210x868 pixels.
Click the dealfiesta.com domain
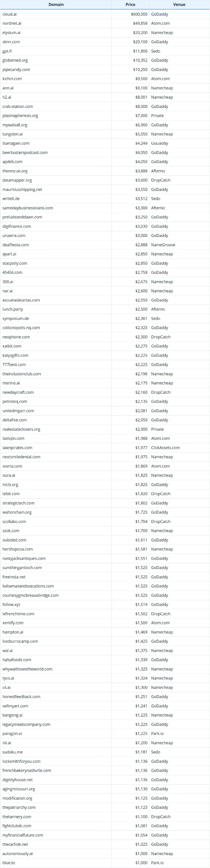[x=16, y=245]
